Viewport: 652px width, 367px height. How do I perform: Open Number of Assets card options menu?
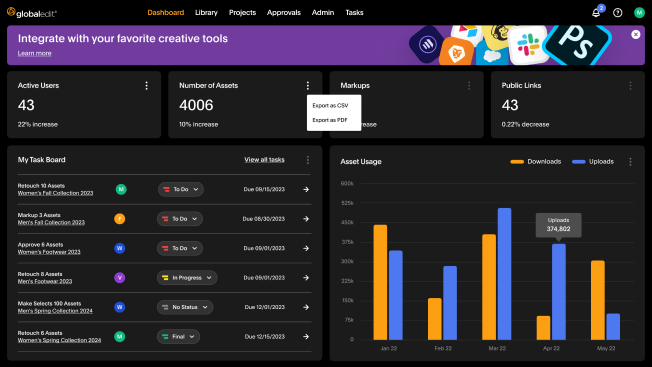tap(308, 86)
